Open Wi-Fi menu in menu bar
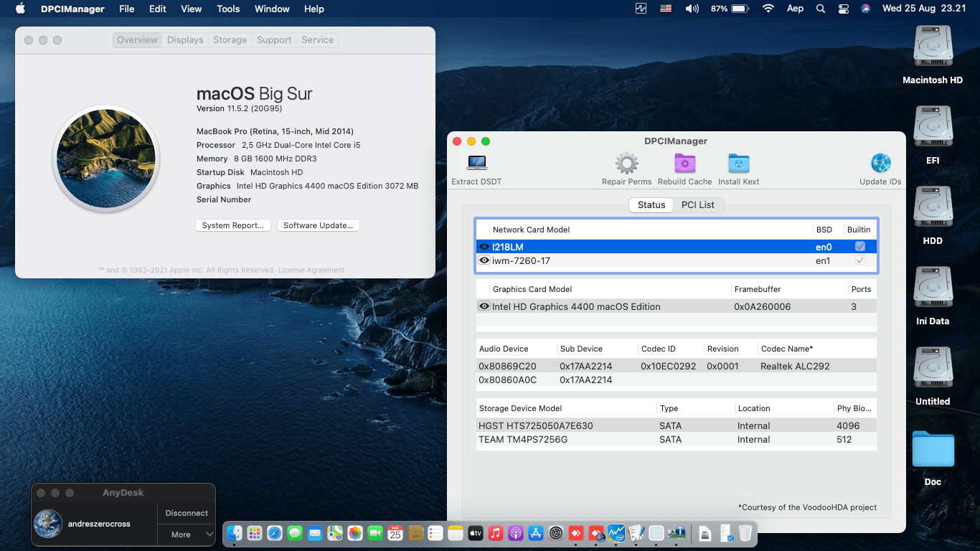The width and height of the screenshot is (980, 551). pos(768,9)
